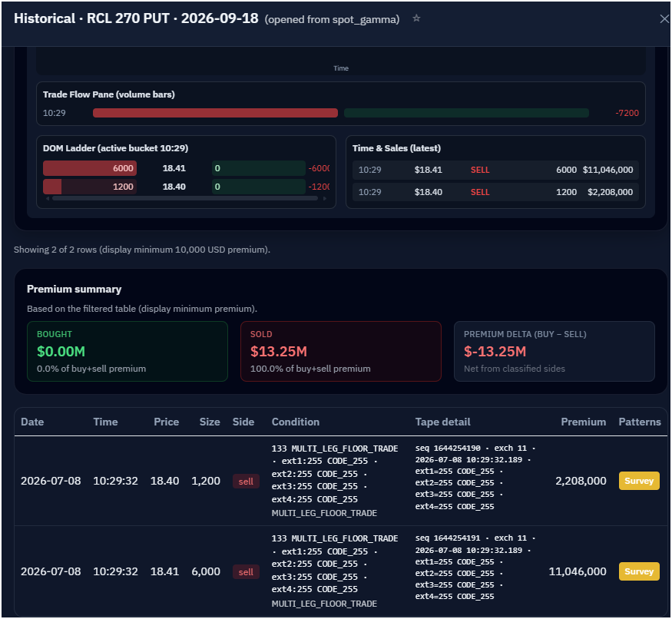Open Survey pattern for the 2,208,000 premium row

(638, 481)
